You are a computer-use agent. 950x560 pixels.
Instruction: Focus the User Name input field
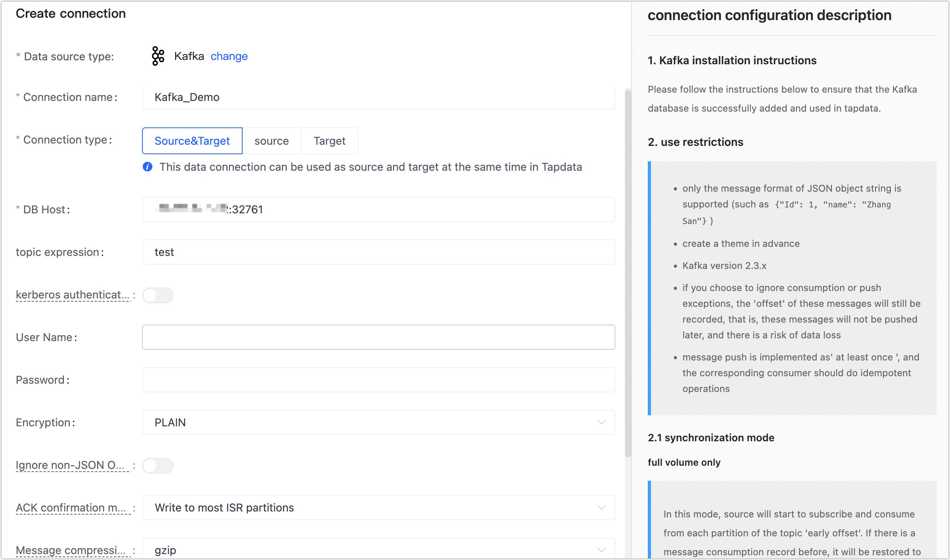coord(378,337)
